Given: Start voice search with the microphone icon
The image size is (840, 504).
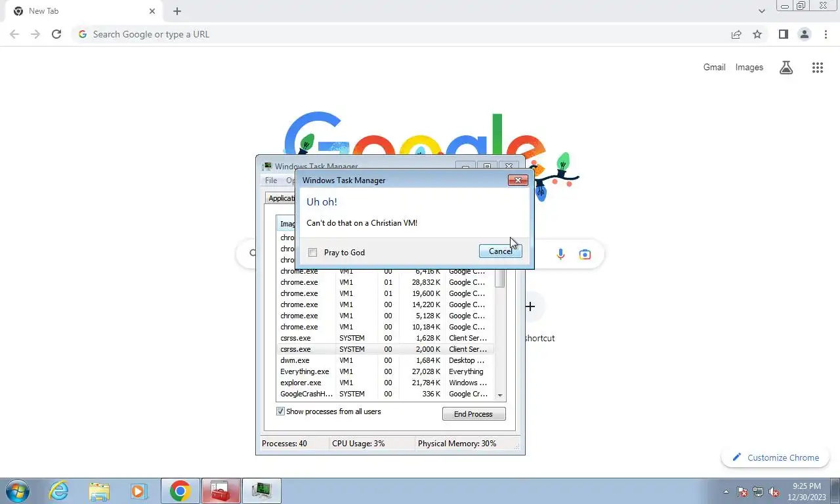Looking at the screenshot, I should pos(560,254).
